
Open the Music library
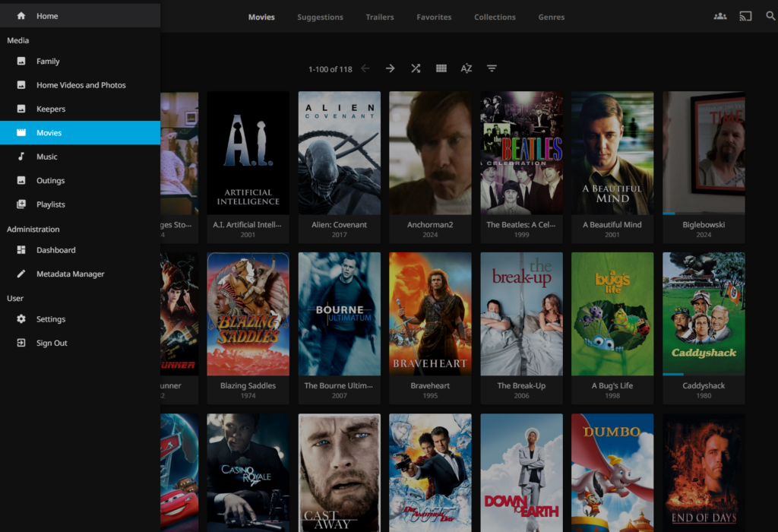click(x=80, y=157)
